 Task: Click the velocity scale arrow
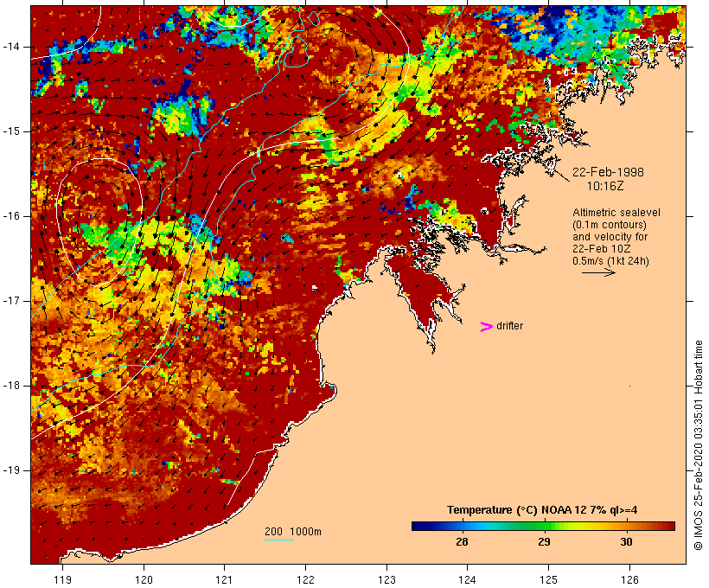point(598,272)
